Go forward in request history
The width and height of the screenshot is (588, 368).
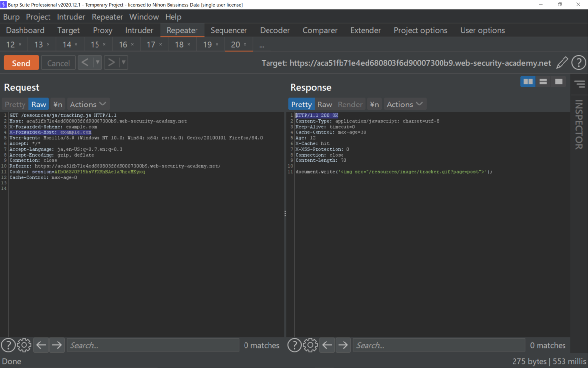(x=112, y=63)
